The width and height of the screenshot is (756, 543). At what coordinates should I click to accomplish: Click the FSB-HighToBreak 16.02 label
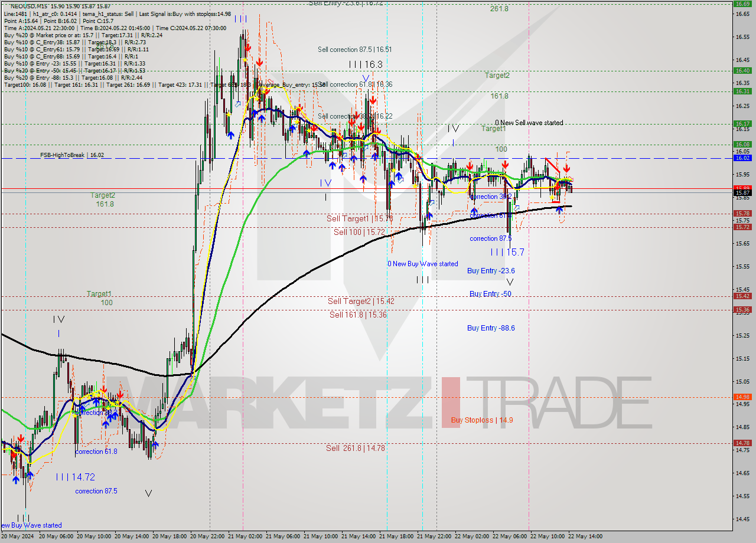[x=72, y=155]
